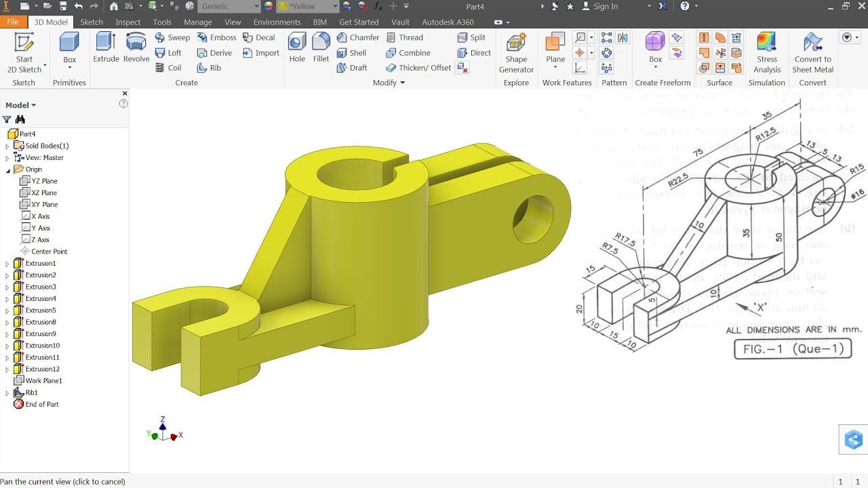This screenshot has width=868, height=488.
Task: Apply the Fillet tool
Action: coord(321,48)
